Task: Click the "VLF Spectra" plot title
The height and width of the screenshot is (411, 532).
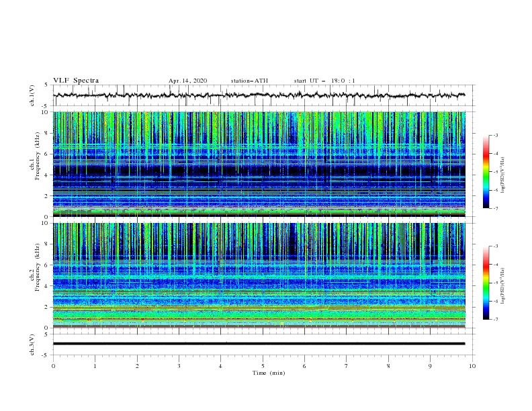Action: pyautogui.click(x=76, y=81)
